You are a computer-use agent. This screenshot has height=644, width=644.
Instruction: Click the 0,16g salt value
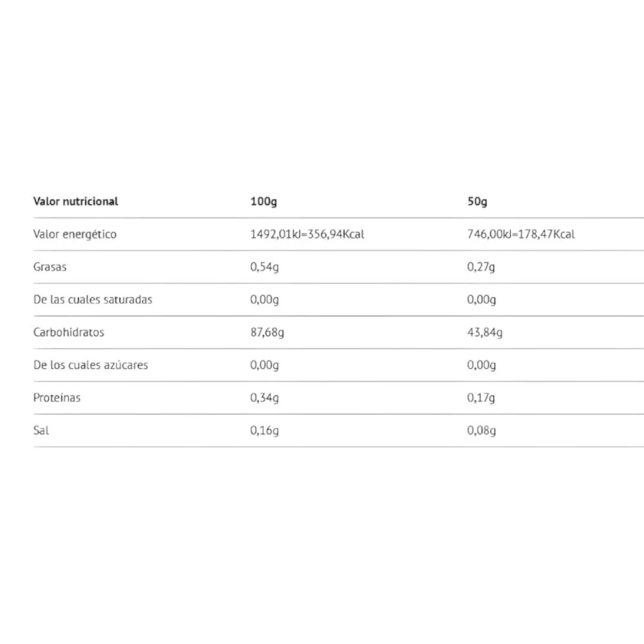coord(265,431)
